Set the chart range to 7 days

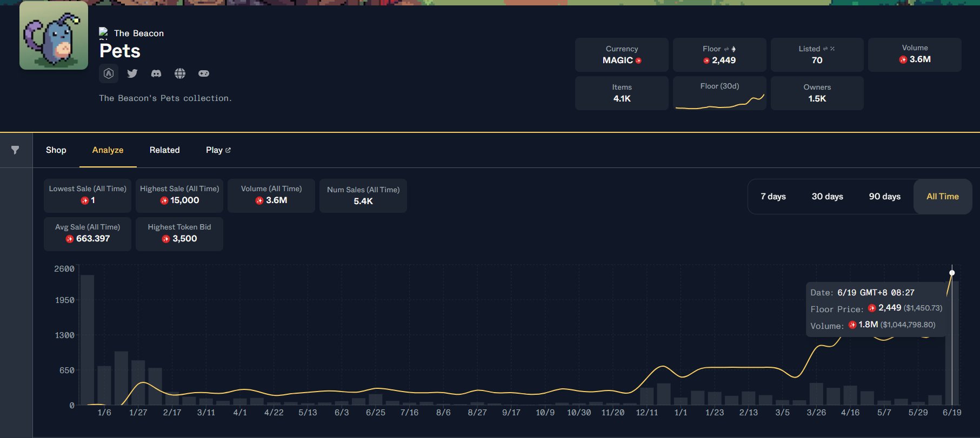tap(774, 197)
